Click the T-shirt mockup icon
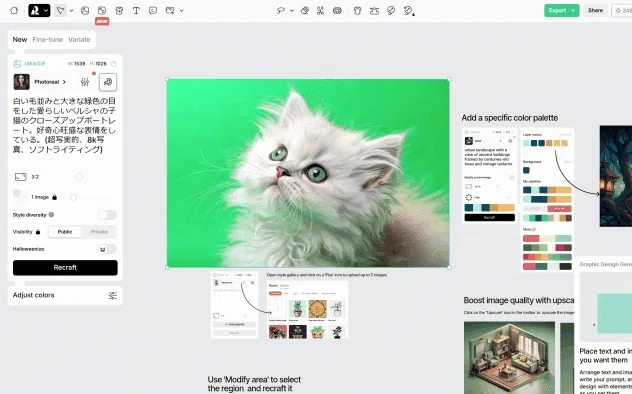 tap(357, 10)
